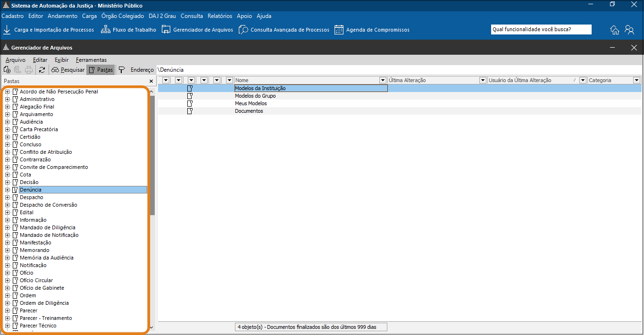Open the Cadastro menu
Image resolution: width=644 pixels, height=335 pixels.
(x=13, y=16)
